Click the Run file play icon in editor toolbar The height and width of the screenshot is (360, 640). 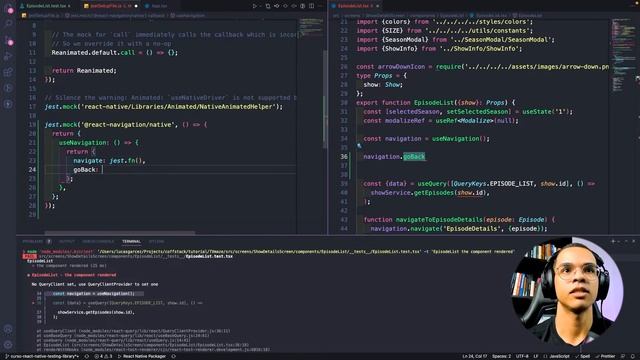click(x=255, y=6)
